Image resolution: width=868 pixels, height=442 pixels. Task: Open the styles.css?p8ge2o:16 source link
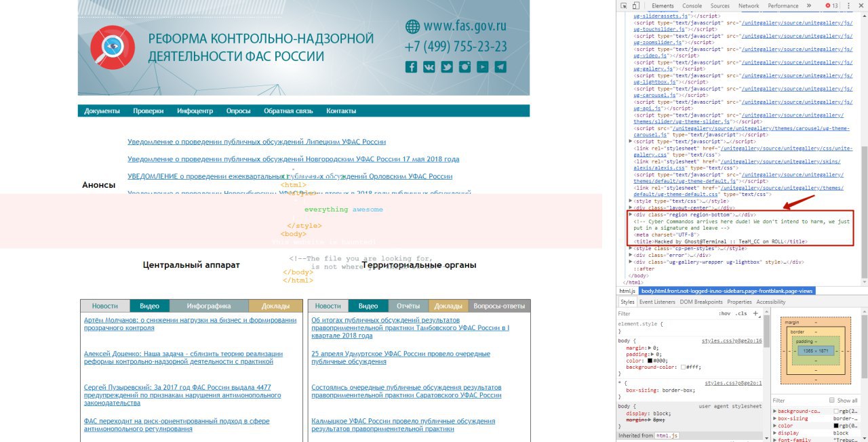click(x=732, y=341)
